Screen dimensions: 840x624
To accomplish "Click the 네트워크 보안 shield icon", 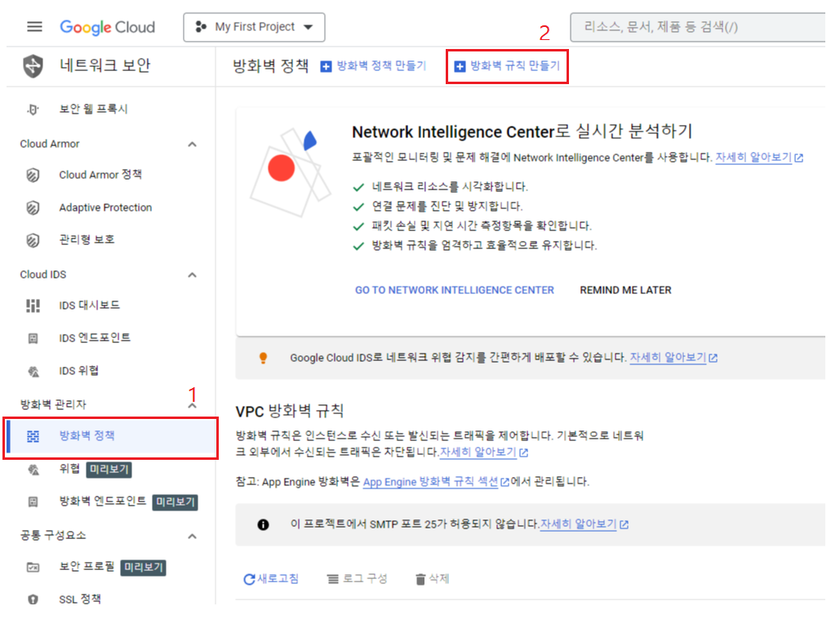I will pos(33,66).
